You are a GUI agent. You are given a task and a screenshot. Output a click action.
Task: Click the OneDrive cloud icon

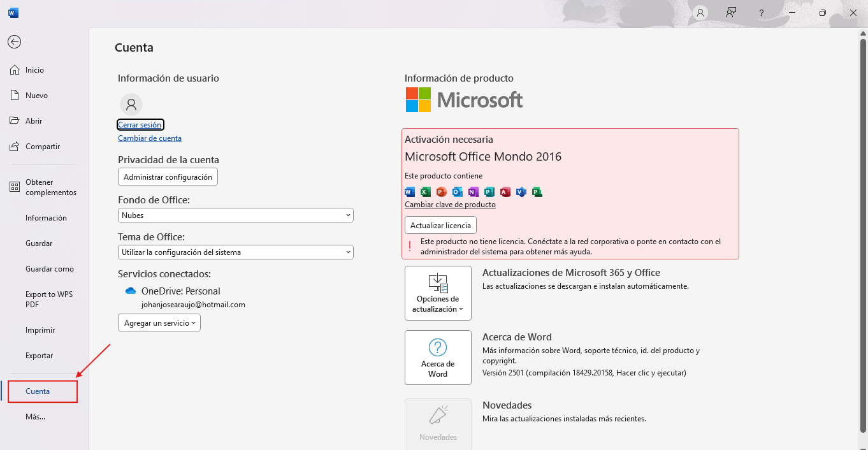pos(131,291)
